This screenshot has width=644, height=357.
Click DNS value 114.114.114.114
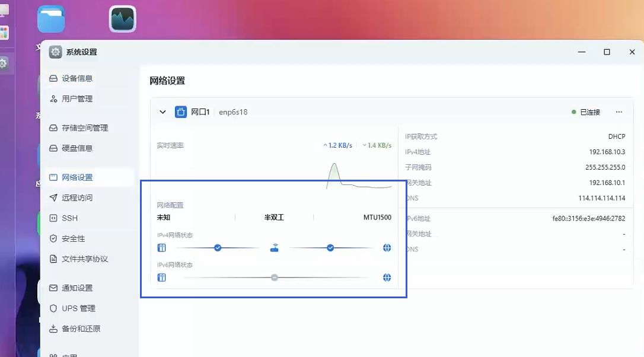[x=602, y=198]
